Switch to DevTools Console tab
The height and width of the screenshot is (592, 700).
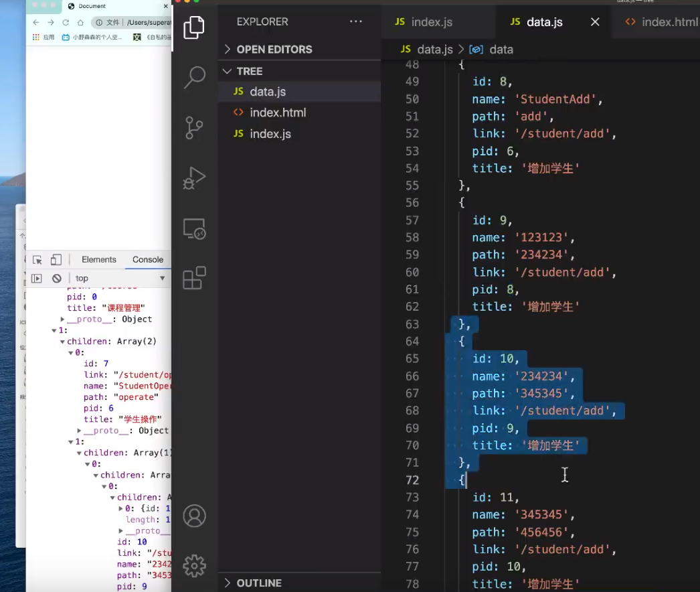pos(148,260)
